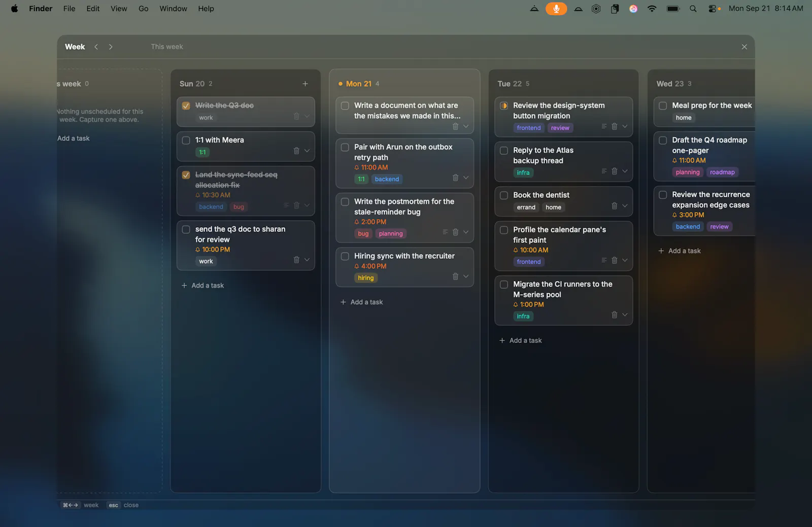The width and height of the screenshot is (812, 527).
Task: Mark 'Hiring sync with the recruiter' complete
Action: click(345, 256)
